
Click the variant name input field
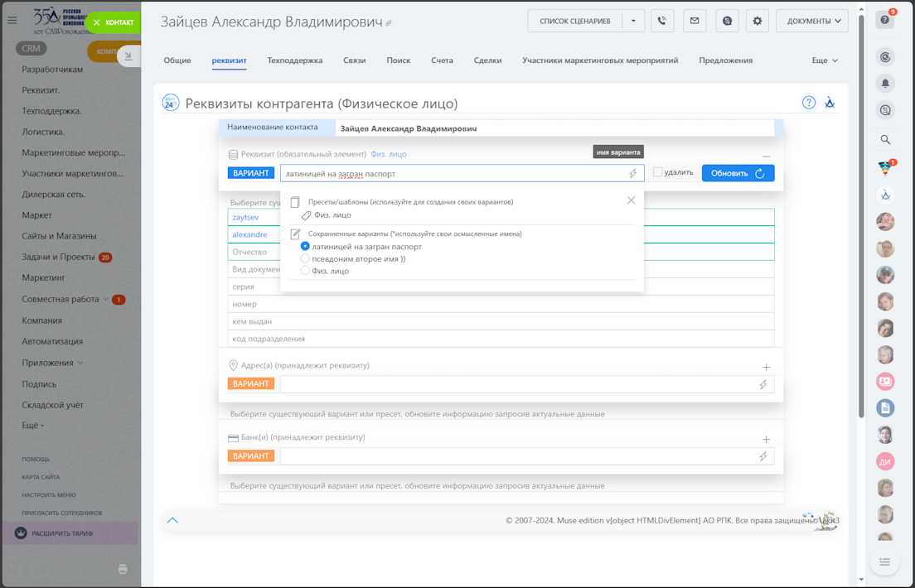(x=452, y=173)
